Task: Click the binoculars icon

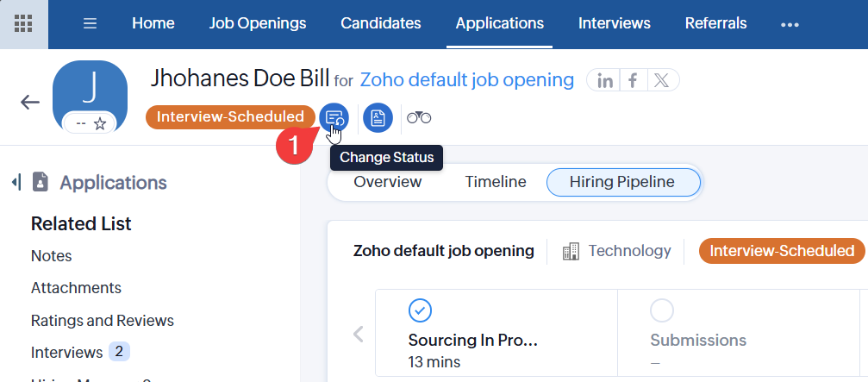Action: click(419, 117)
